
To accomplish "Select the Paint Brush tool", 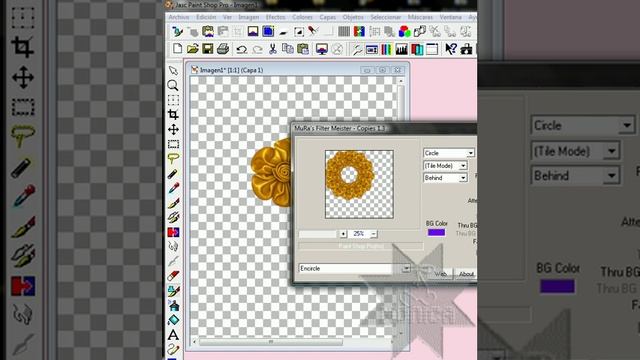I will click(173, 203).
